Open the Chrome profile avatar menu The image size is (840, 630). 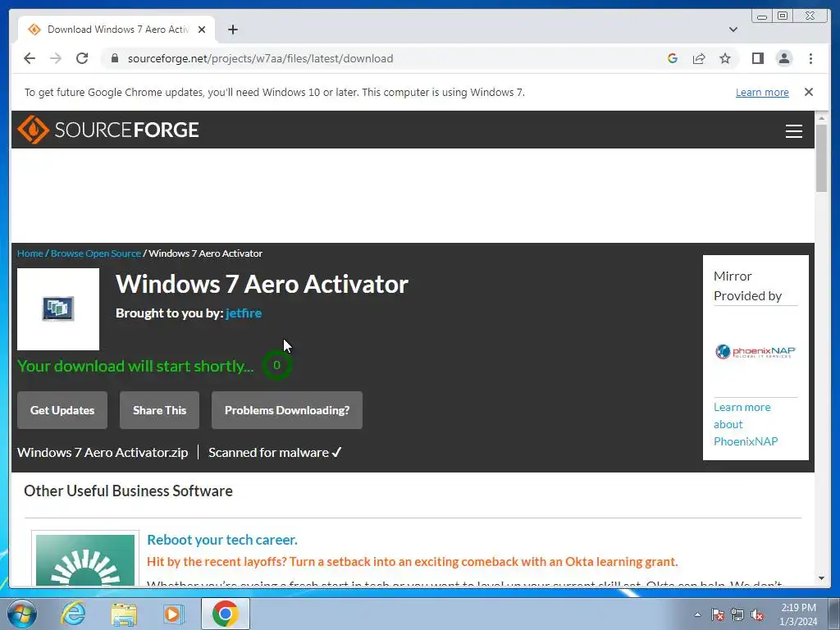pyautogui.click(x=784, y=58)
